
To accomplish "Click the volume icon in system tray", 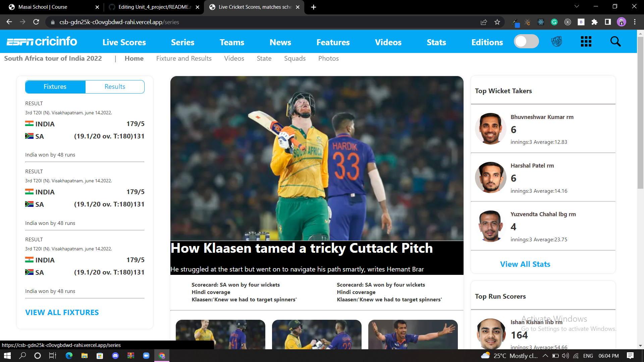I will click(x=566, y=356).
